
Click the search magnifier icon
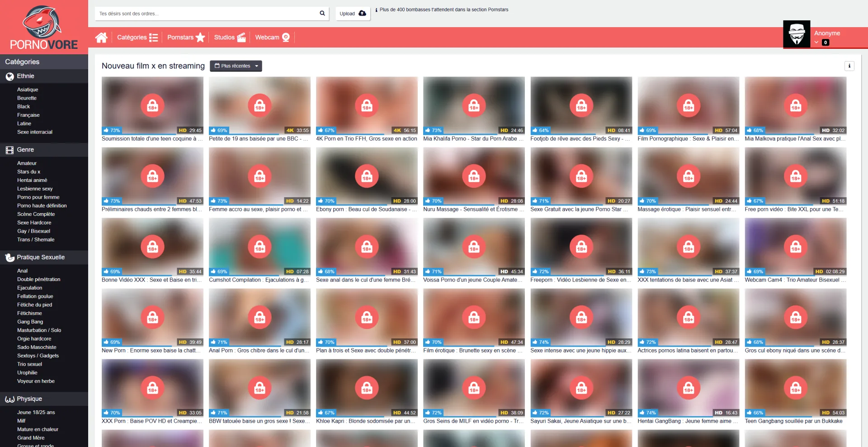tap(322, 14)
